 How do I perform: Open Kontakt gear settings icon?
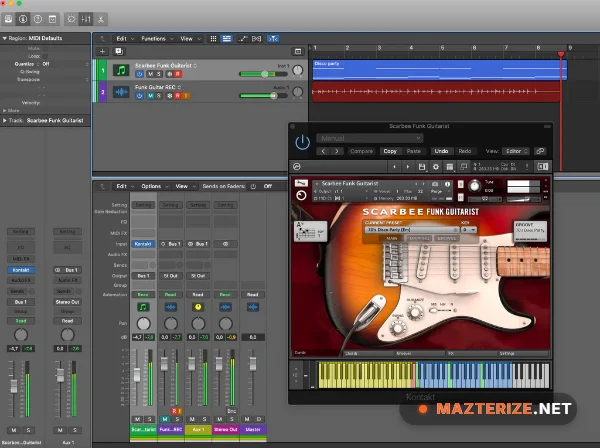pyautogui.click(x=435, y=167)
